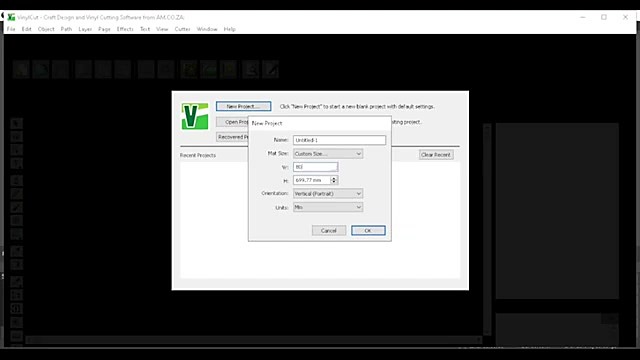This screenshot has width=640, height=360.
Task: Click the Mat Size: label
Action: point(278,153)
